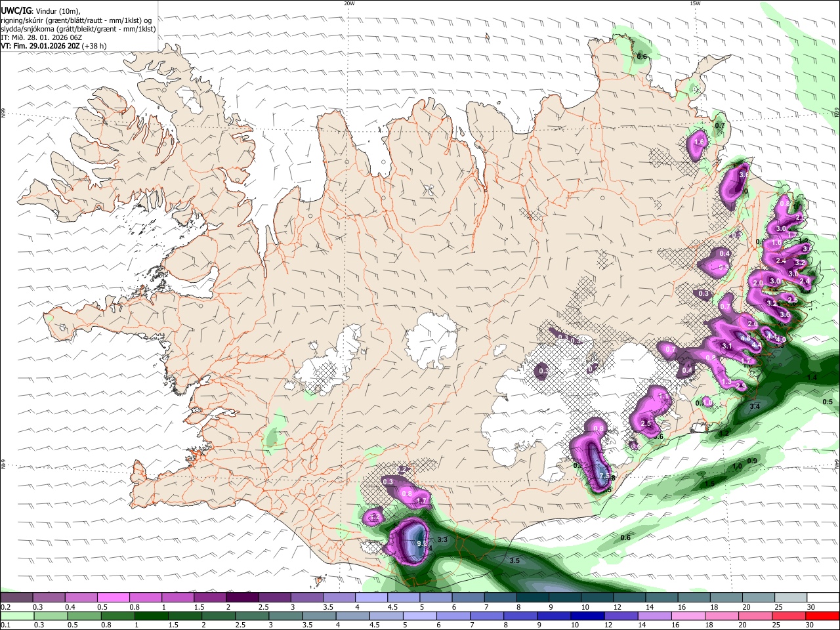840x630 pixels.
Task: Pick pale green 0.1–0.3 swatch in bottom scale
Action: click(16, 616)
